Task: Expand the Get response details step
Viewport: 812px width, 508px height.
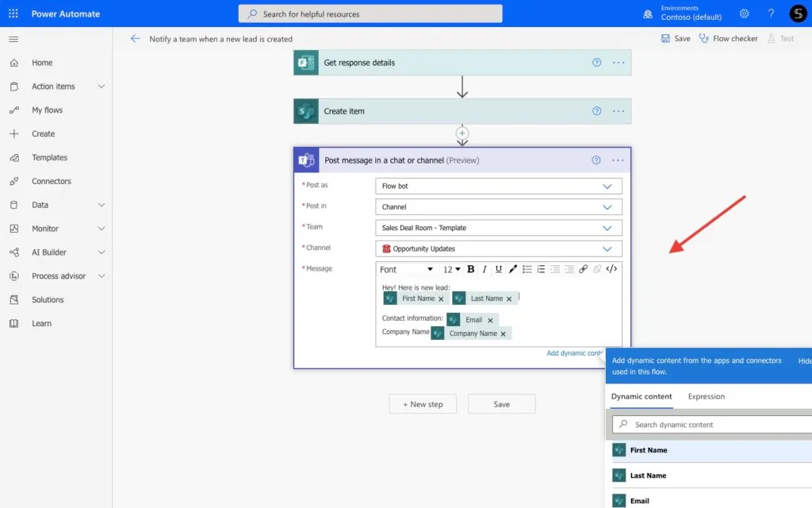Action: point(462,63)
